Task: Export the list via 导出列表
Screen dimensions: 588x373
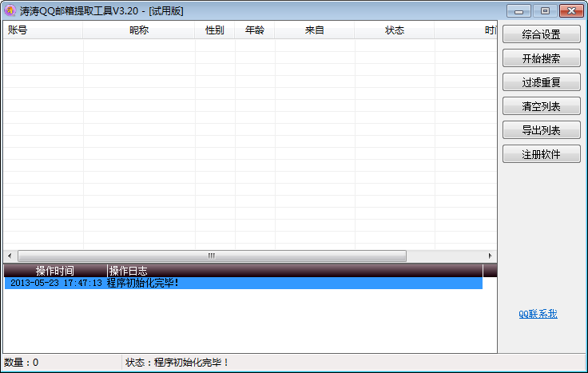Action: (541, 130)
